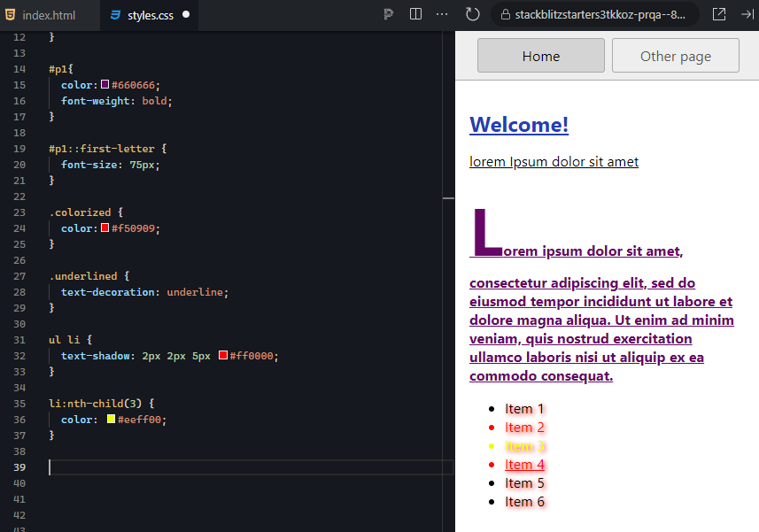759x532 pixels.
Task: Reload the preview page
Action: 472,14
